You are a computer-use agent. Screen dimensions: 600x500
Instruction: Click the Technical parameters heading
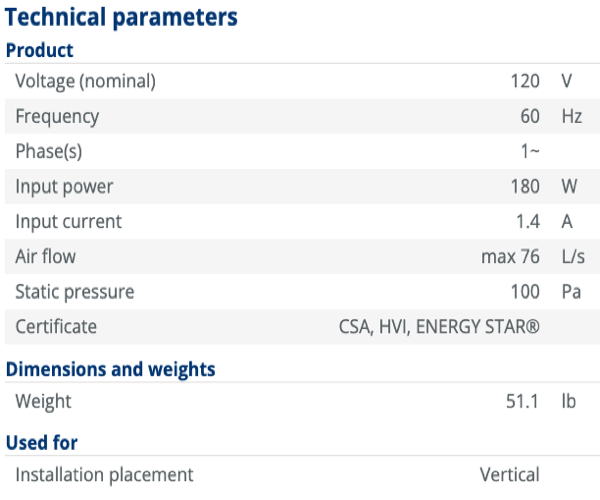tap(121, 18)
